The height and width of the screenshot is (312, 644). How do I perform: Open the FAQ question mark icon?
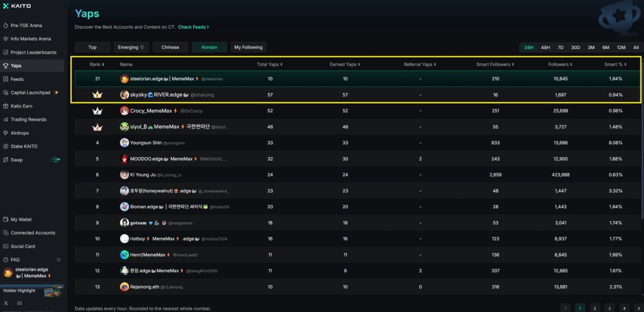click(x=5, y=259)
